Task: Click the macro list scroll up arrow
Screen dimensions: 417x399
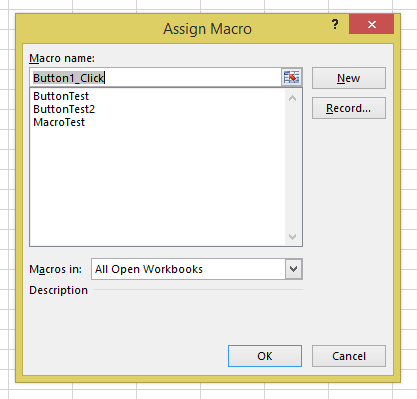Action: 293,98
